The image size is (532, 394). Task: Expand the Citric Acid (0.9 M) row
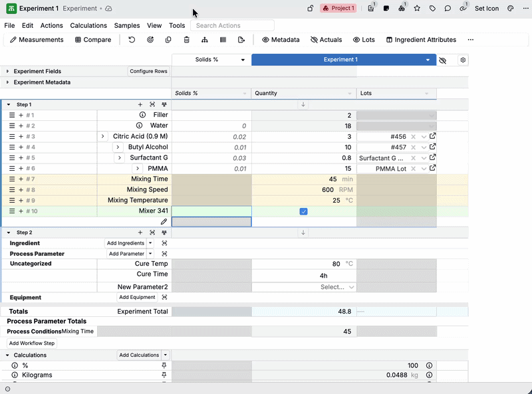[103, 136]
